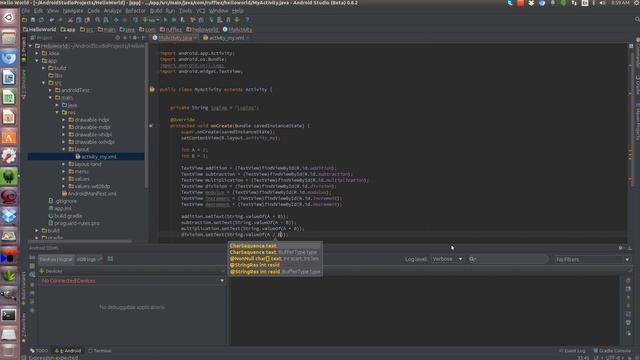Image resolution: width=640 pixels, height=360 pixels.
Task: Open the Event Log tool window
Action: 572,351
